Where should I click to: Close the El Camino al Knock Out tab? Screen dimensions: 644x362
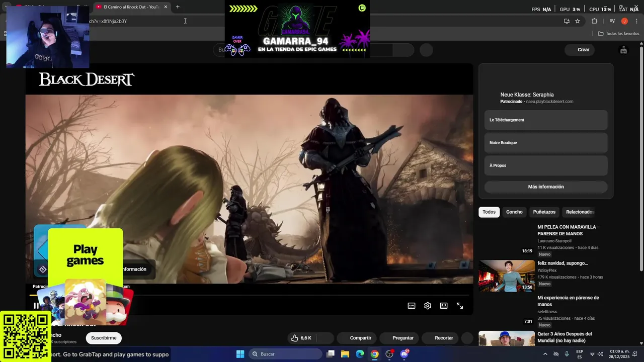coord(166,7)
